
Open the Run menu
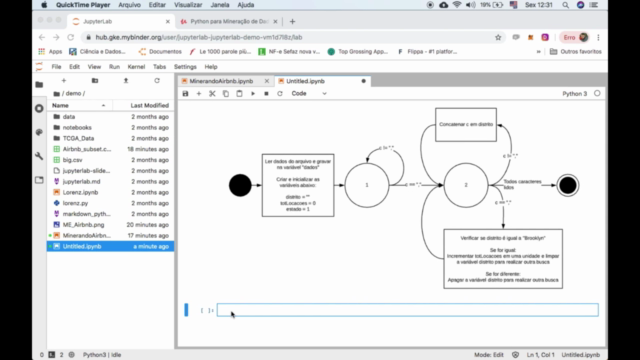click(114, 67)
